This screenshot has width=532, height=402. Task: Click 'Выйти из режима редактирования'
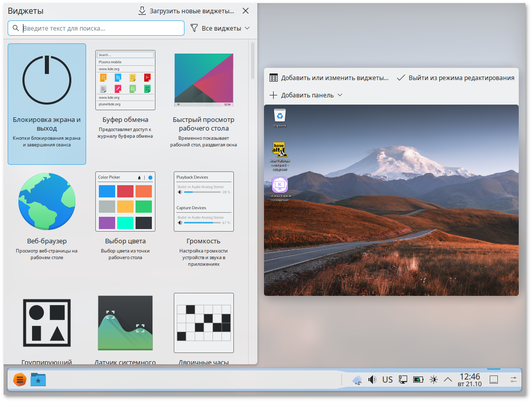456,78
